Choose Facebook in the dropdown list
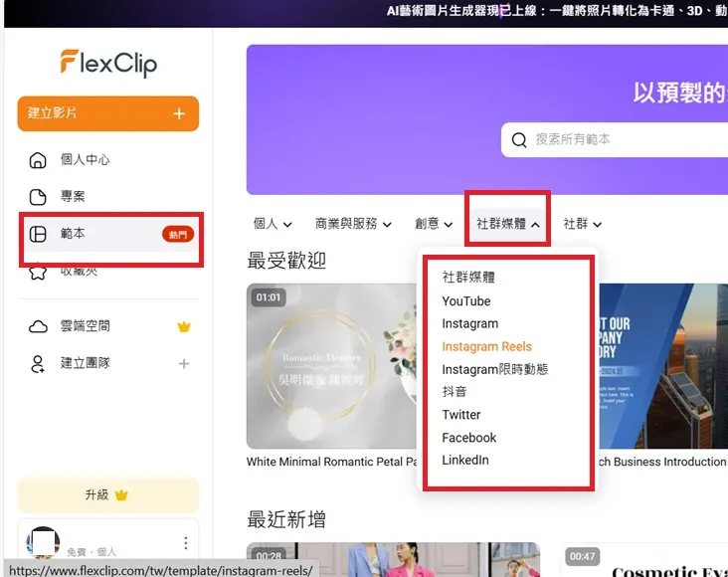The height and width of the screenshot is (577, 728). 469,438
